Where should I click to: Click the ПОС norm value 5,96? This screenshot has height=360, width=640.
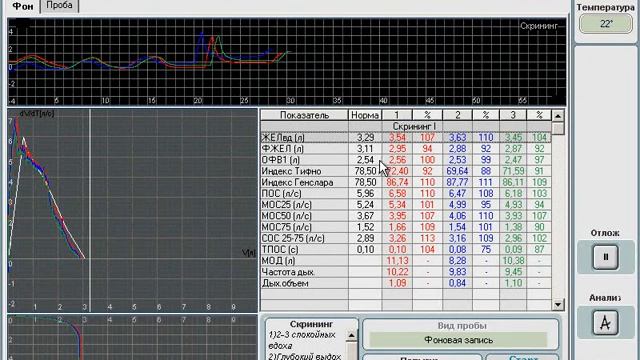365,193
